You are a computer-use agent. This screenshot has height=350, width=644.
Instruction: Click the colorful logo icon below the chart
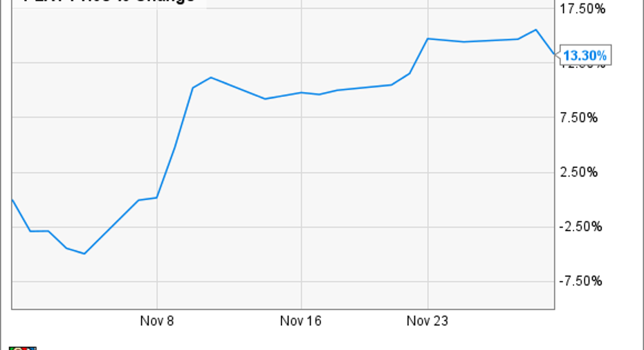coord(23,348)
